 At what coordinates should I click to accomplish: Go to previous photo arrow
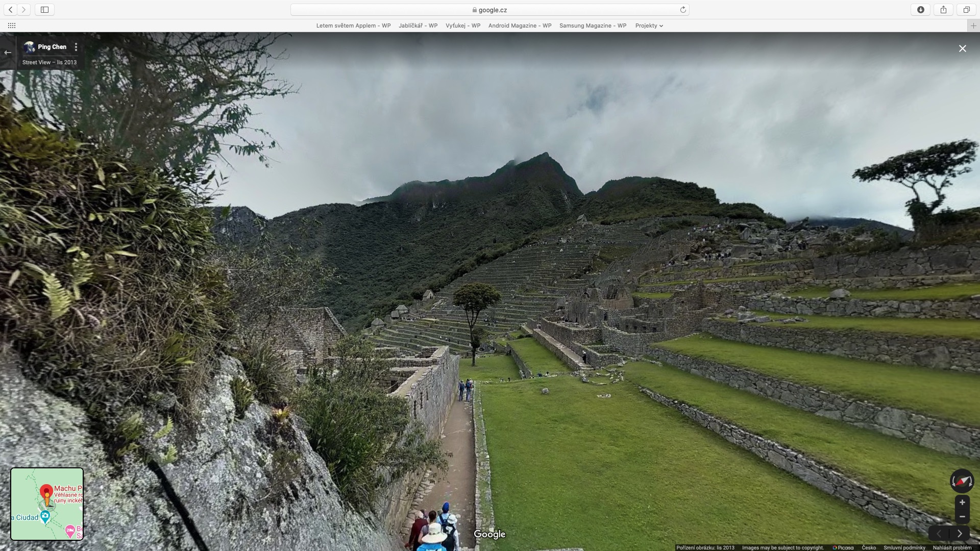[x=939, y=534]
